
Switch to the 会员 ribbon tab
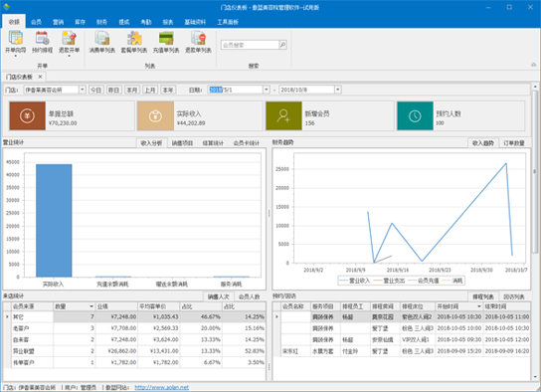point(36,22)
